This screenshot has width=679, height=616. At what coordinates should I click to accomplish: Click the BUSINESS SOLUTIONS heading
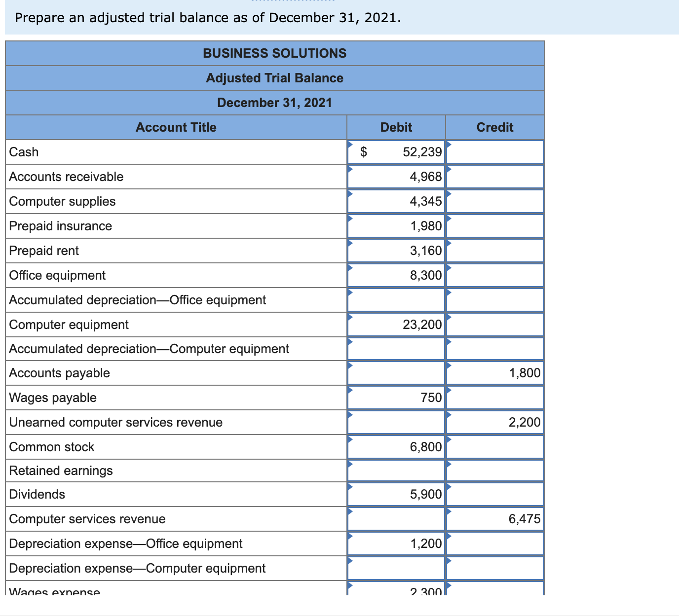point(275,53)
